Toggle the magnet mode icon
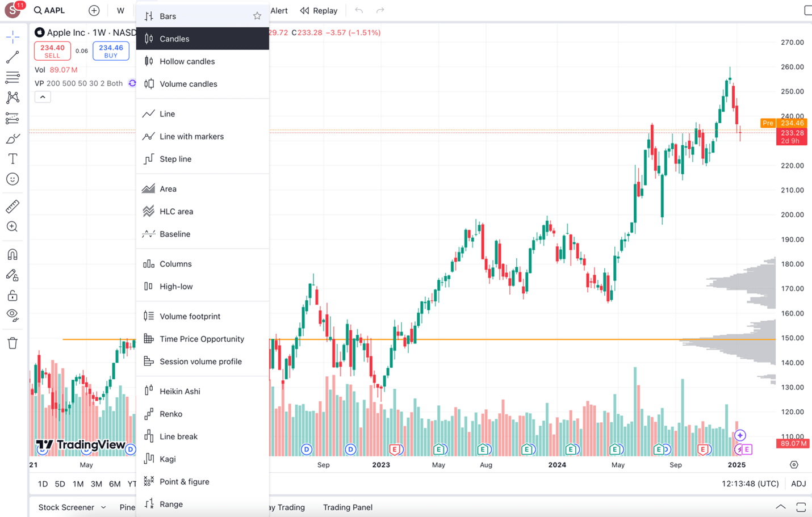812x517 pixels. 12,254
